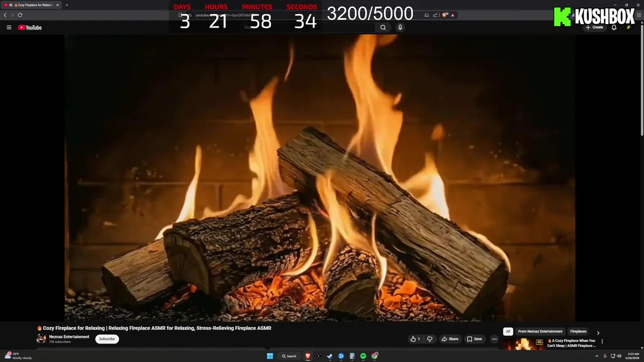Click the page vertical scrollbar
This screenshot has width=644, height=362.
642,79
